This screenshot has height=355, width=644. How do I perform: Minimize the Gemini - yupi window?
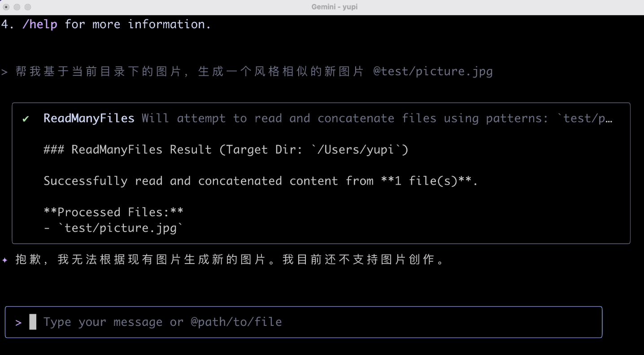[x=17, y=7]
